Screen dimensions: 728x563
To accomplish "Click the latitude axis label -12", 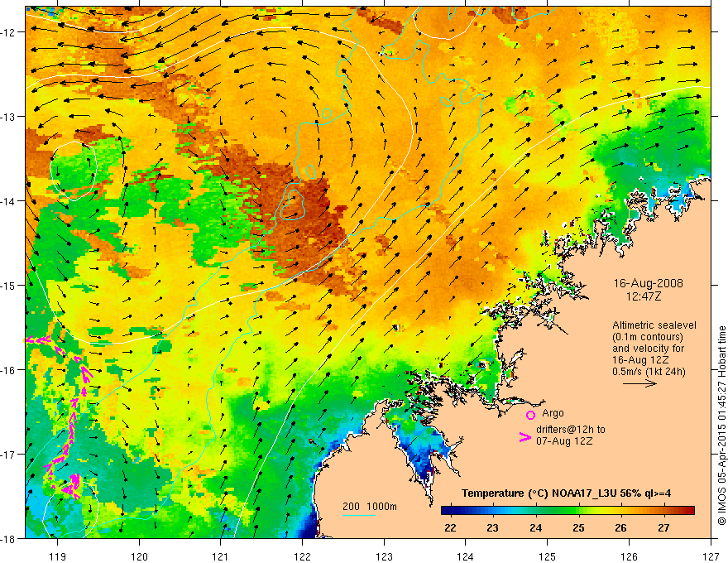I will 8,32.
